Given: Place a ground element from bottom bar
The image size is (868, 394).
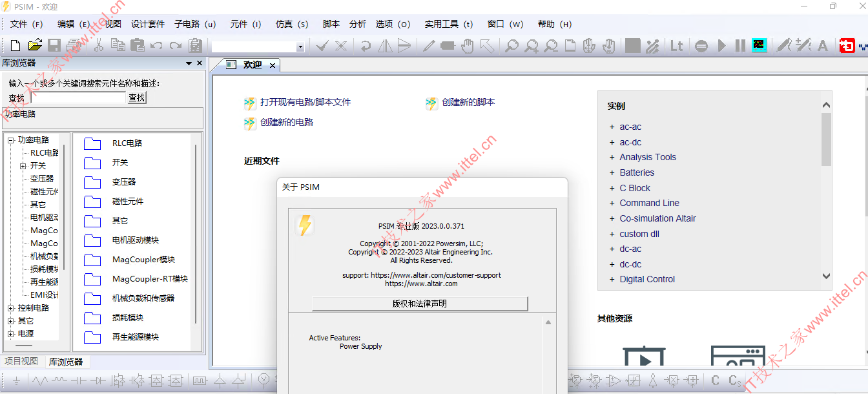Looking at the screenshot, I should click(16, 380).
